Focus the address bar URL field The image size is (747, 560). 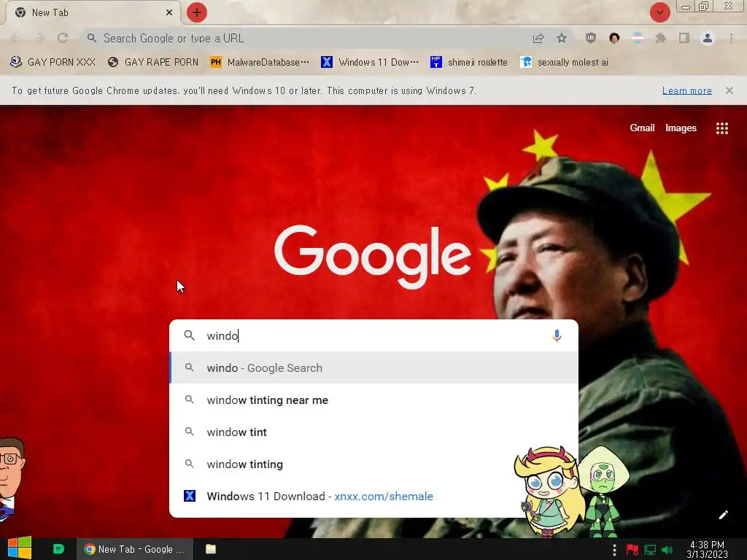(305, 38)
